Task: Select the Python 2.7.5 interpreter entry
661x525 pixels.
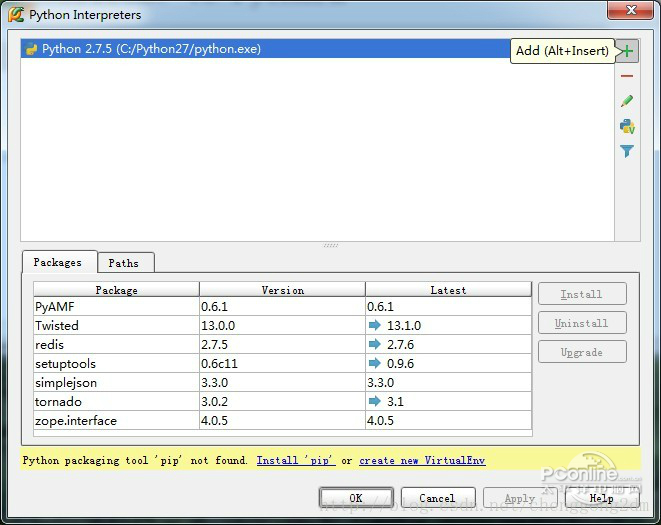Action: [x=266, y=49]
